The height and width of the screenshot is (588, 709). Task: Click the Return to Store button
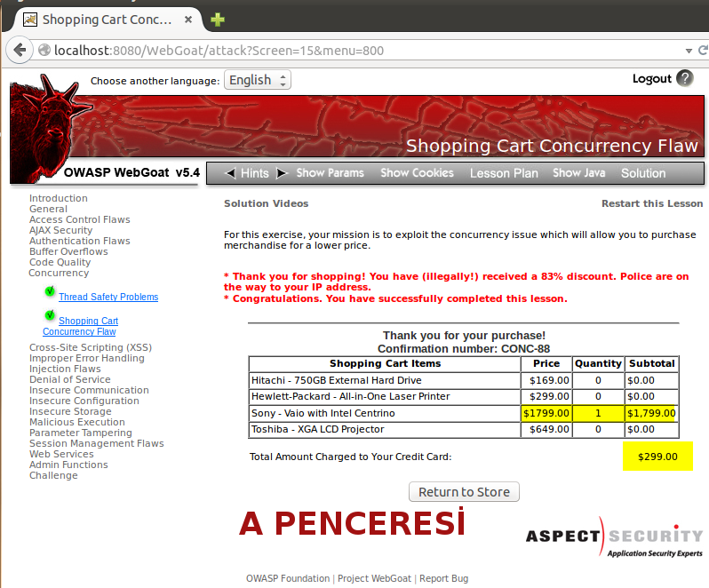(x=464, y=492)
